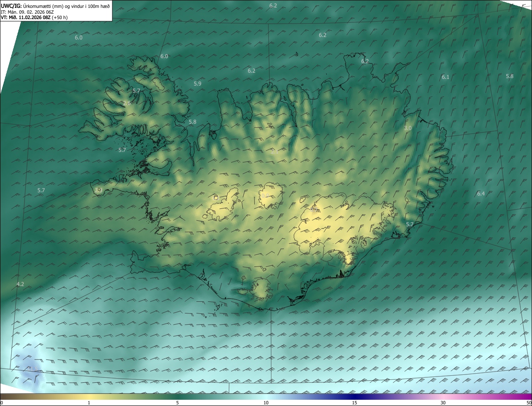Click the 2.6 value in the Westfjords
This screenshot has height=406, width=532.
pyautogui.click(x=127, y=103)
